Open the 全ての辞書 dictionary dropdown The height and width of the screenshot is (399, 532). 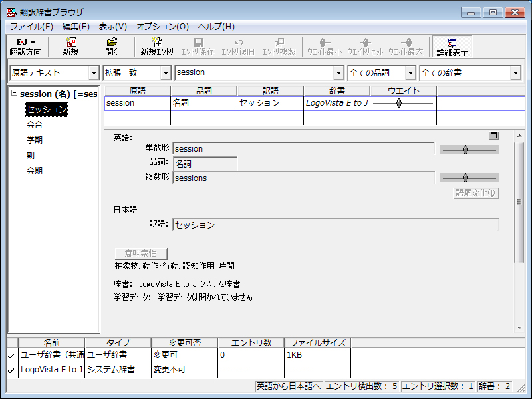pyautogui.click(x=515, y=72)
